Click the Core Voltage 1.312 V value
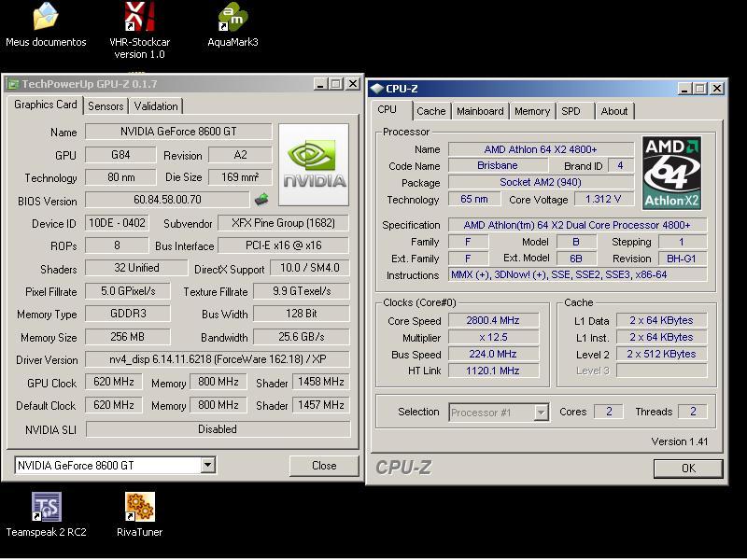Screen dimensions: 747x560 tap(603, 199)
